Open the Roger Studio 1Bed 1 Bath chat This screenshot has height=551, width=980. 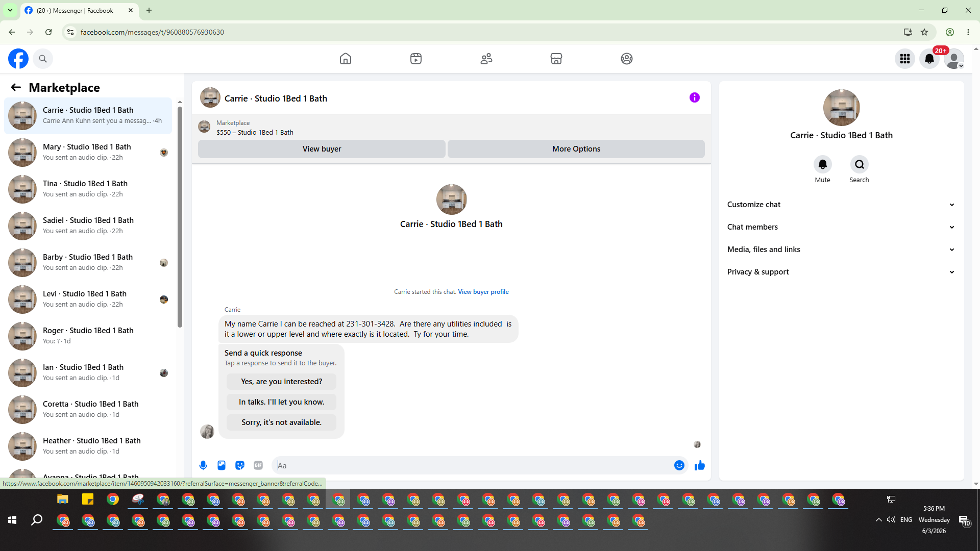coord(88,336)
